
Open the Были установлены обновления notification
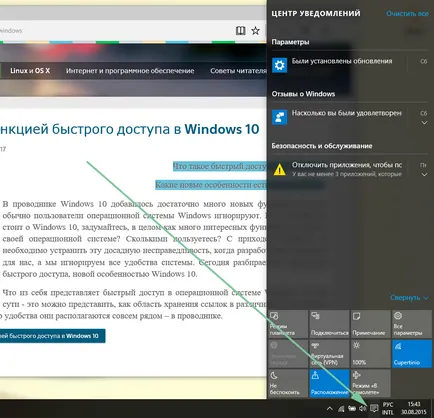coord(349,64)
